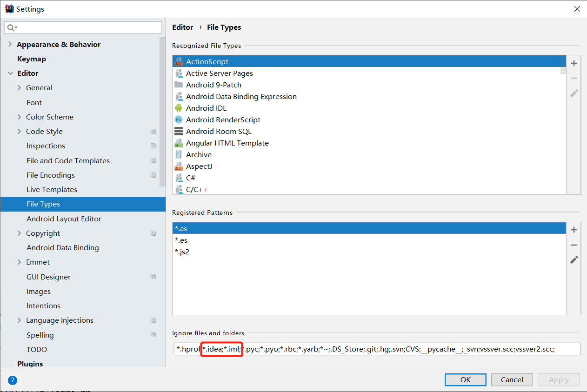
Task: Open the help question mark icon
Action: click(13, 380)
